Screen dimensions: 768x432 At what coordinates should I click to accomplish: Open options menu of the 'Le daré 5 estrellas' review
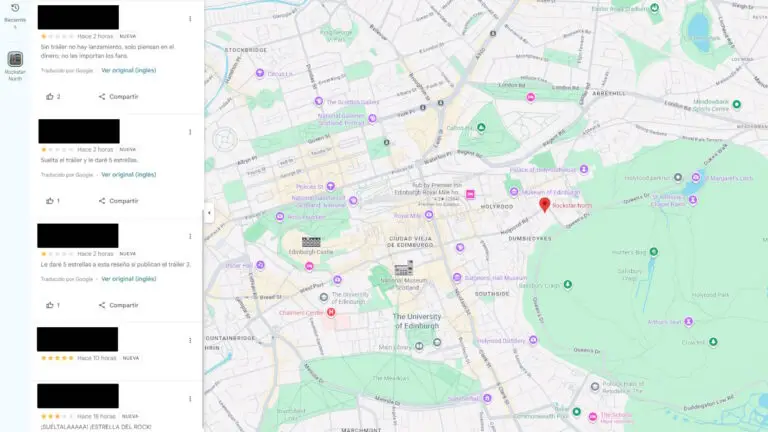[x=190, y=237]
